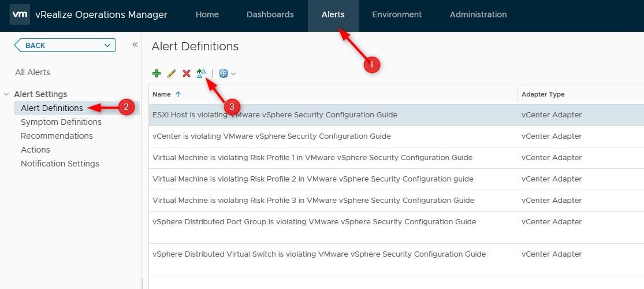644x289 pixels.
Task: Click vCenter Adapter cell in ESXi Host row
Action: click(552, 115)
